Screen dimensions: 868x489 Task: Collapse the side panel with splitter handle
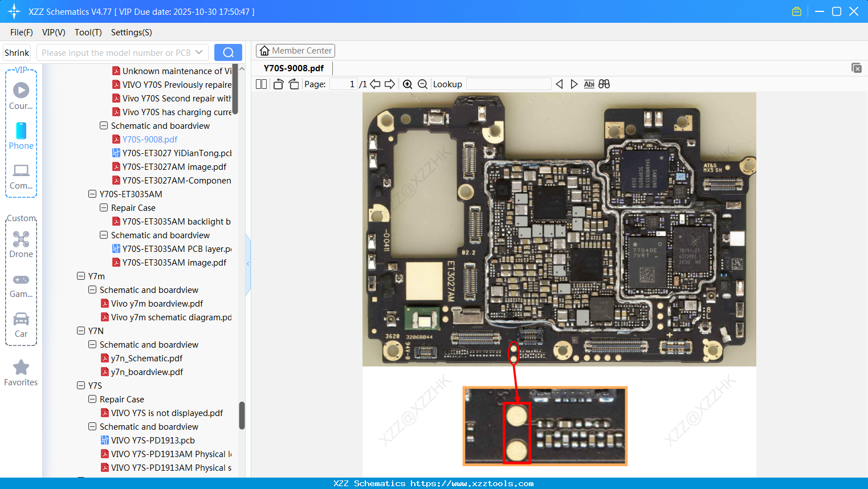(x=248, y=264)
